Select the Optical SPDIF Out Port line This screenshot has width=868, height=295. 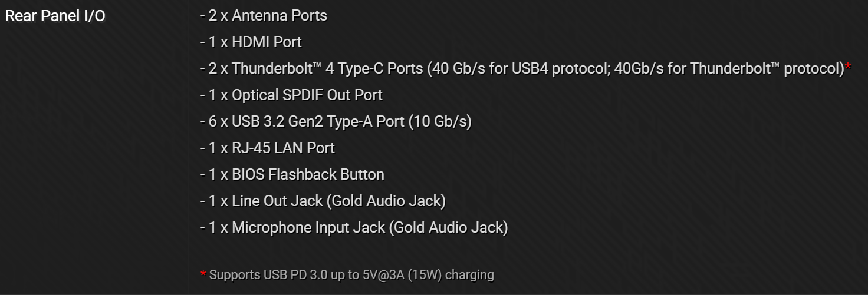click(x=291, y=95)
